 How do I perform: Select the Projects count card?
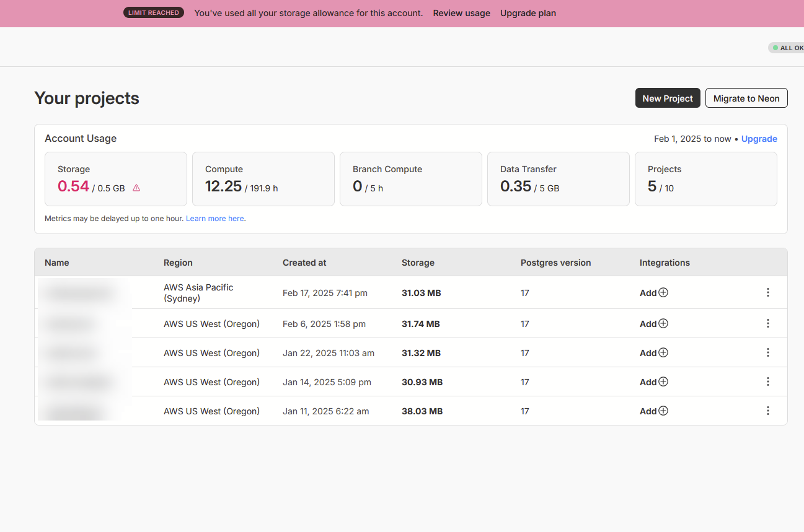click(706, 179)
